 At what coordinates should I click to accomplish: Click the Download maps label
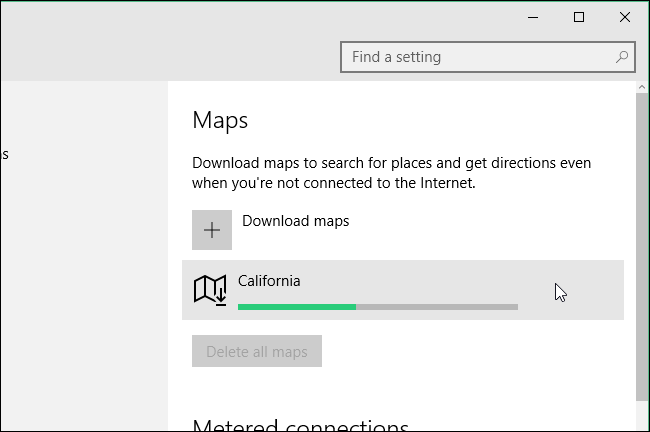(296, 221)
